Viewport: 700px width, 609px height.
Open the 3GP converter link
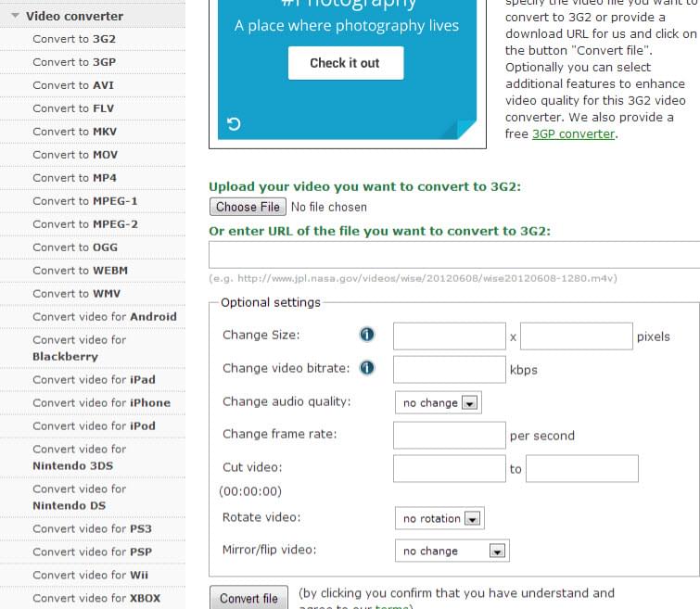point(573,133)
